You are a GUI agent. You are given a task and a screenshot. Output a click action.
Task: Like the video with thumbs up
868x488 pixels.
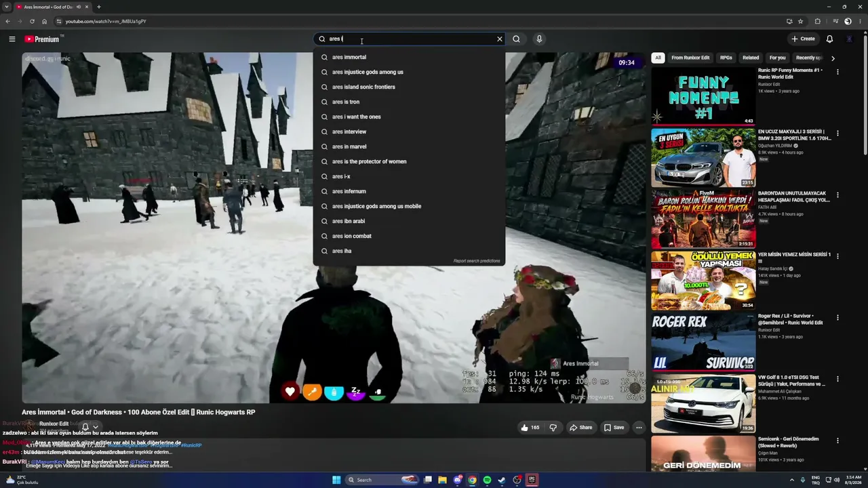coord(530,428)
